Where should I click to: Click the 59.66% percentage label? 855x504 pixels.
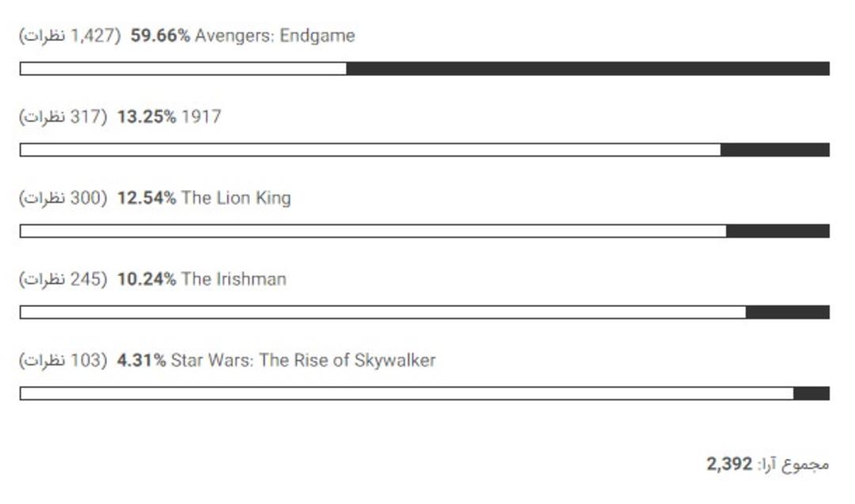click(160, 36)
